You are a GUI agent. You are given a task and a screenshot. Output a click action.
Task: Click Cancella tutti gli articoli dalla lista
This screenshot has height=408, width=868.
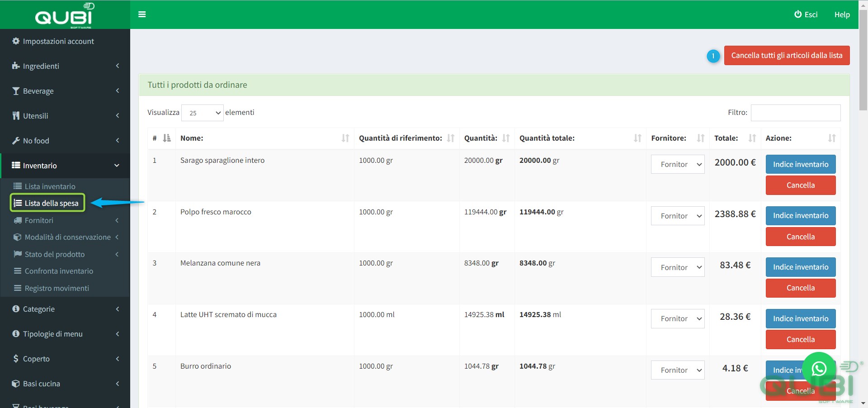pos(787,55)
